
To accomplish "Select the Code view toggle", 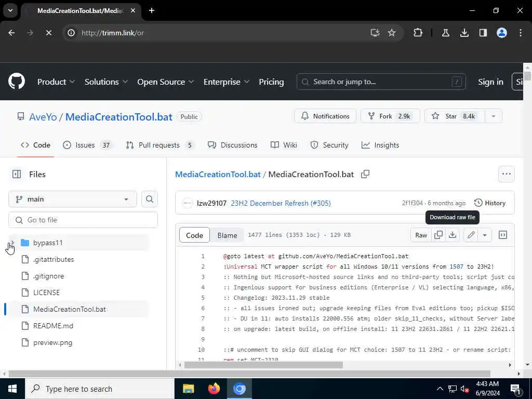I will pyautogui.click(x=194, y=235).
